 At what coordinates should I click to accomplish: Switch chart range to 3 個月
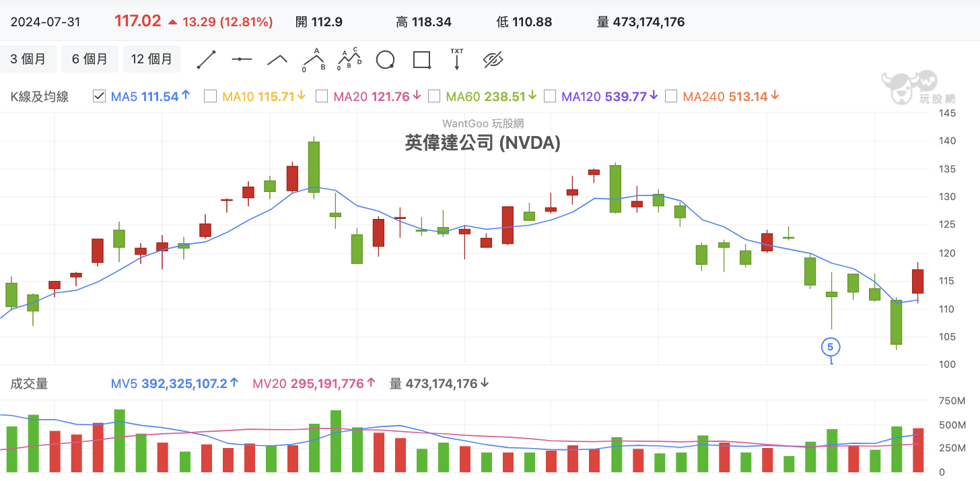point(28,59)
